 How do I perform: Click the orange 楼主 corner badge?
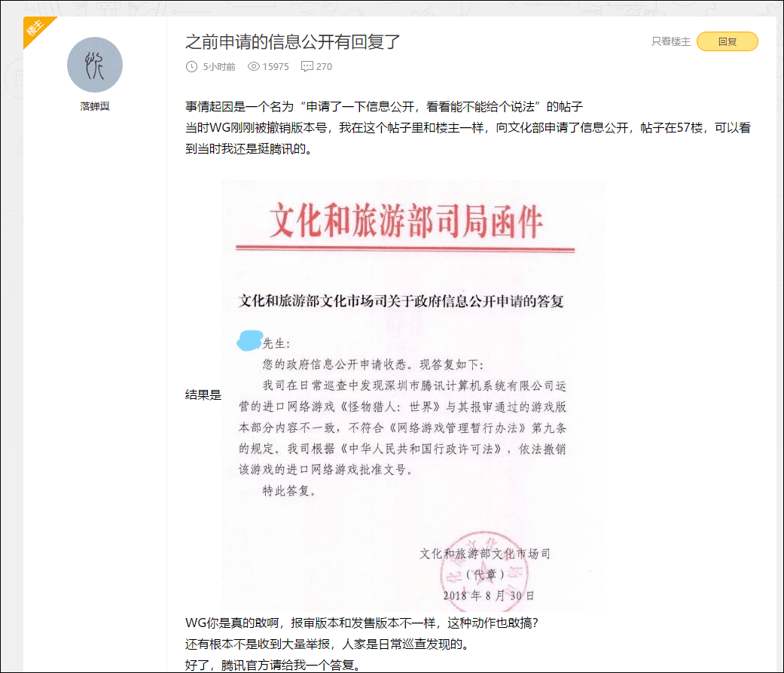[x=36, y=29]
